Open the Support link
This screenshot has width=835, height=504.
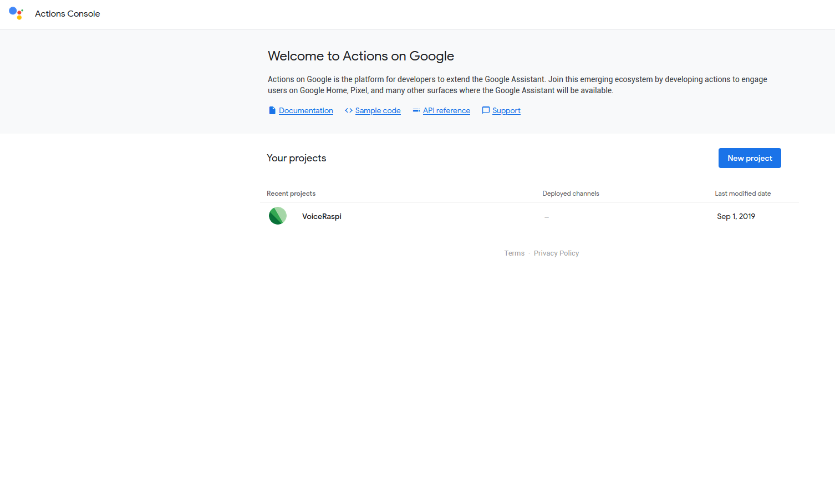(x=506, y=110)
